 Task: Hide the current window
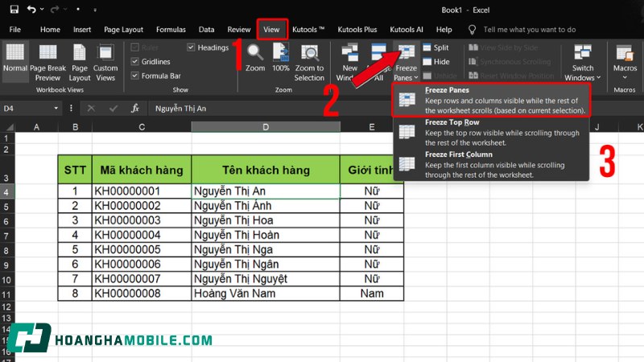[x=436, y=62]
